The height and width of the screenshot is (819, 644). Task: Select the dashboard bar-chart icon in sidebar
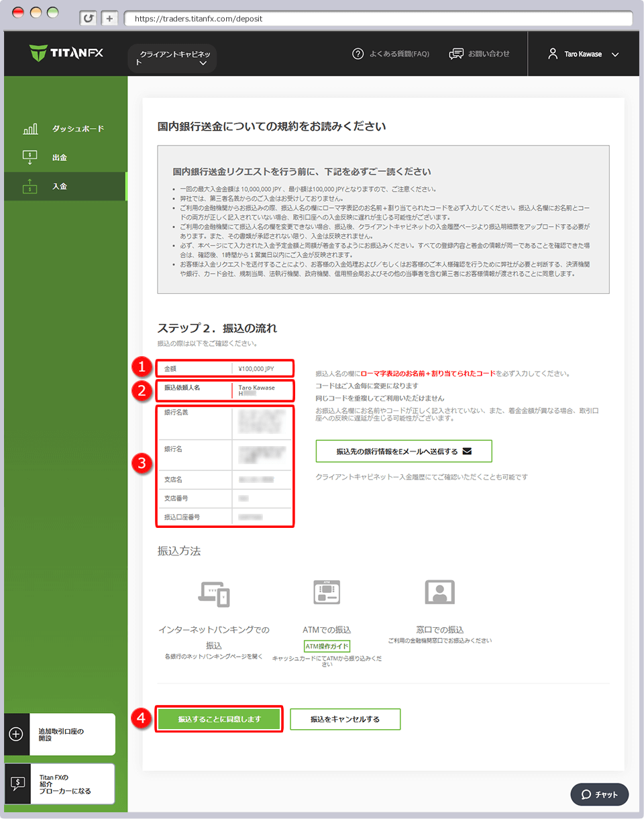[30, 127]
